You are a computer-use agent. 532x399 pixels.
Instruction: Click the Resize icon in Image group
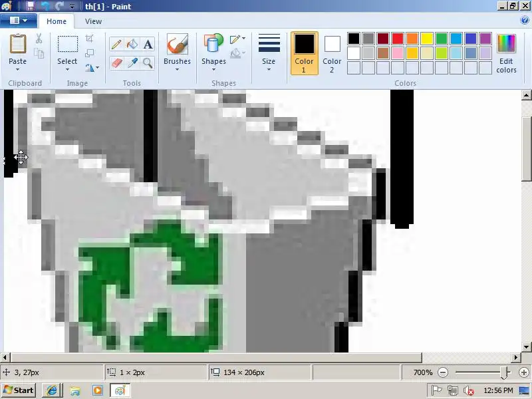point(90,53)
